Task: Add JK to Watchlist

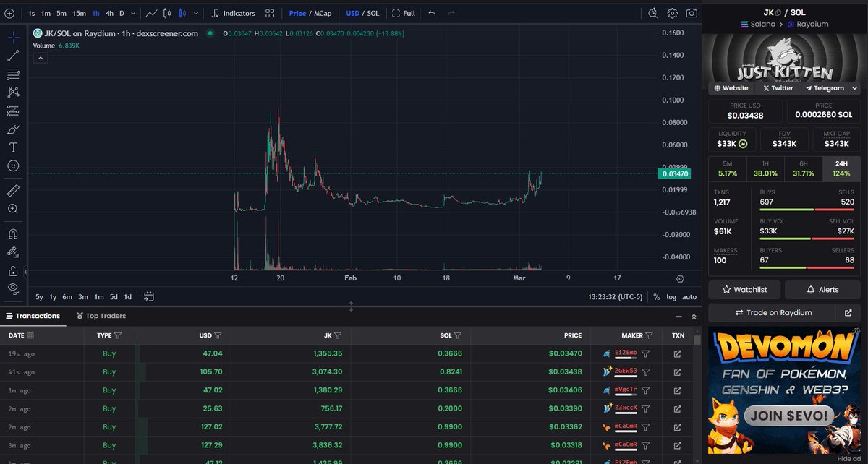Action: click(745, 290)
